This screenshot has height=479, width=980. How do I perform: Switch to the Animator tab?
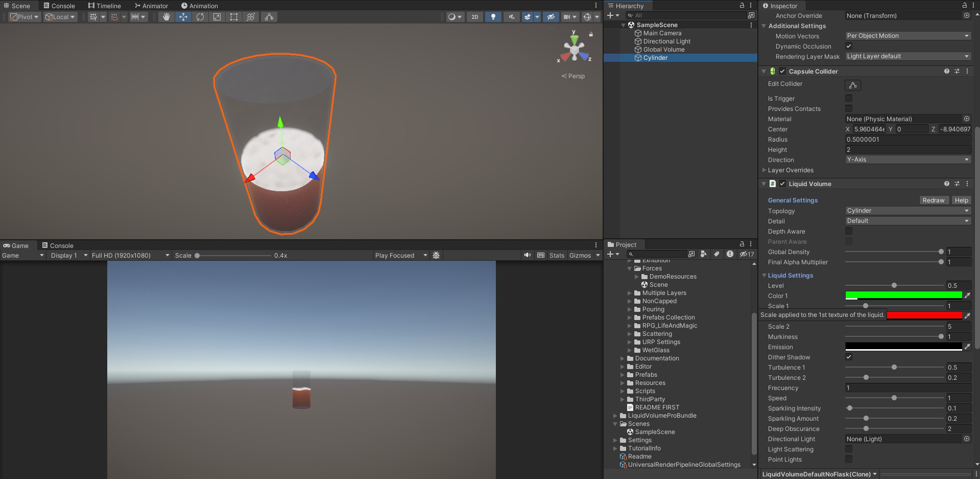(151, 6)
